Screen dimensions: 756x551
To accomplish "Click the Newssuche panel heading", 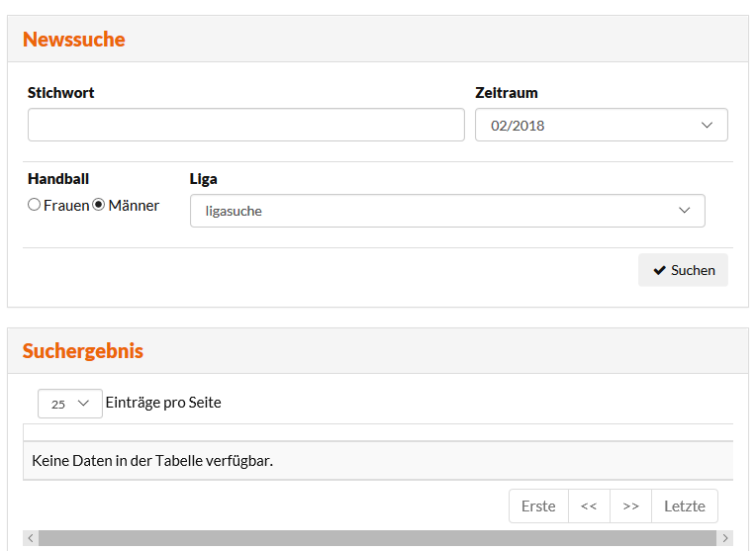I will (74, 40).
